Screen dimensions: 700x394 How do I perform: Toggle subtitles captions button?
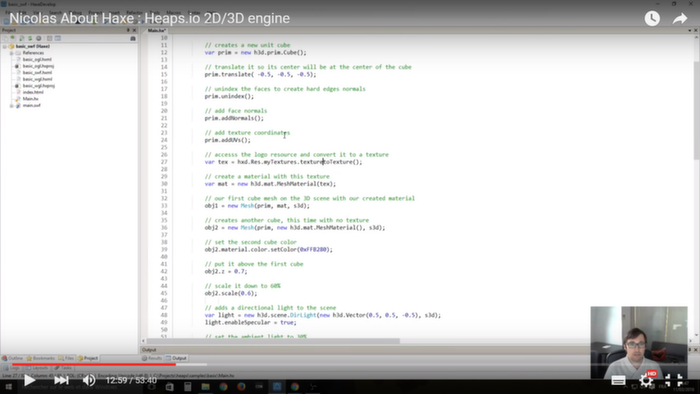click(x=618, y=381)
